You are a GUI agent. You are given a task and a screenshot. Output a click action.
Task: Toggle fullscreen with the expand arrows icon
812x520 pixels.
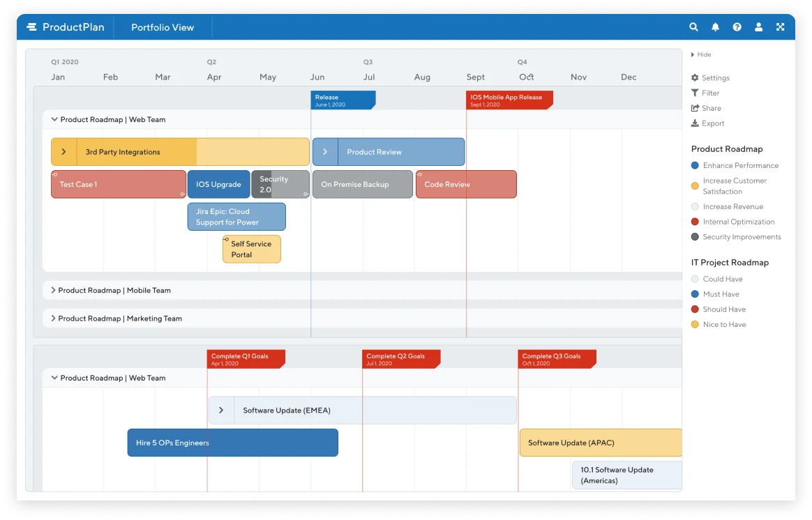[781, 27]
